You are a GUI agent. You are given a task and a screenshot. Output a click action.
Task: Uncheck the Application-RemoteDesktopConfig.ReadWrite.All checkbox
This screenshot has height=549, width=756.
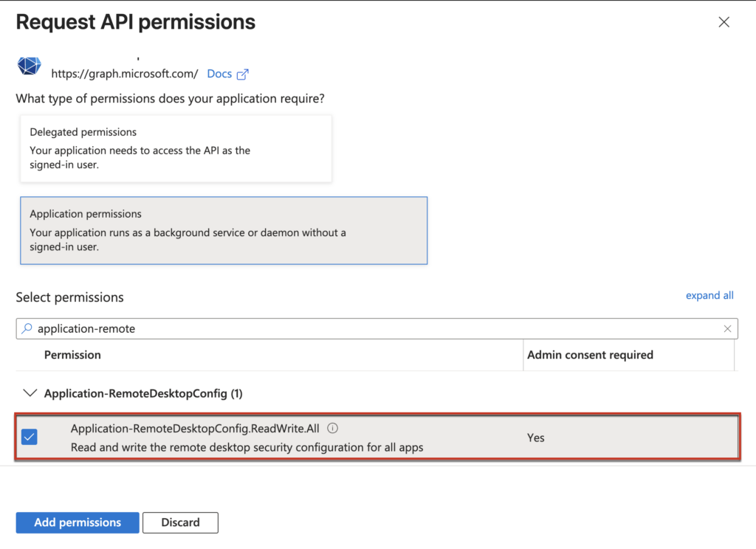[x=30, y=437]
